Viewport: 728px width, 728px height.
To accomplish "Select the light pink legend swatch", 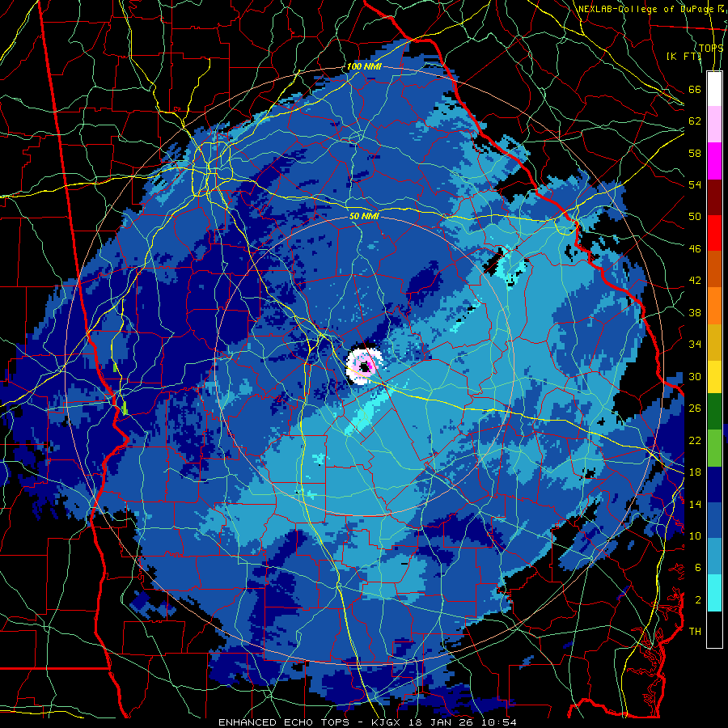I will click(x=714, y=125).
